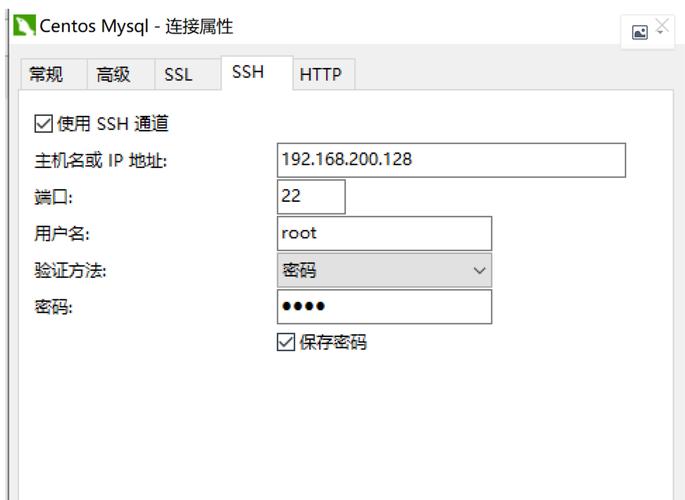Close the connection properties dialog
This screenshot has height=500, width=685.
point(662,26)
